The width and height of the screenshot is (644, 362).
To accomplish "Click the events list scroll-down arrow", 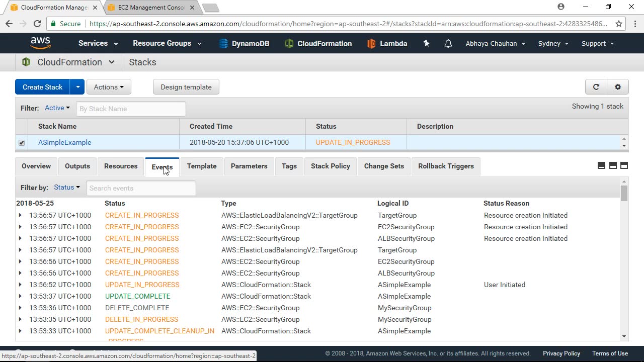I will pos(624,336).
